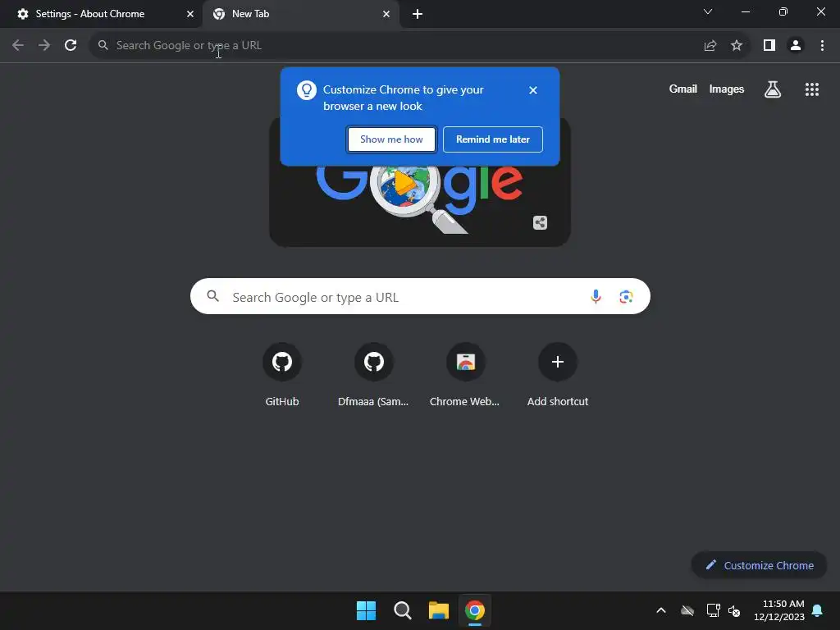
Task: Open Chrome's three-dot menu
Action: (x=822, y=46)
